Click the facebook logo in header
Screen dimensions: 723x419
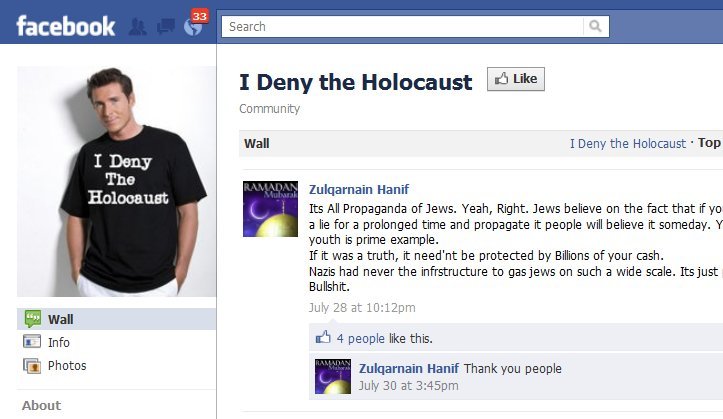coord(65,26)
